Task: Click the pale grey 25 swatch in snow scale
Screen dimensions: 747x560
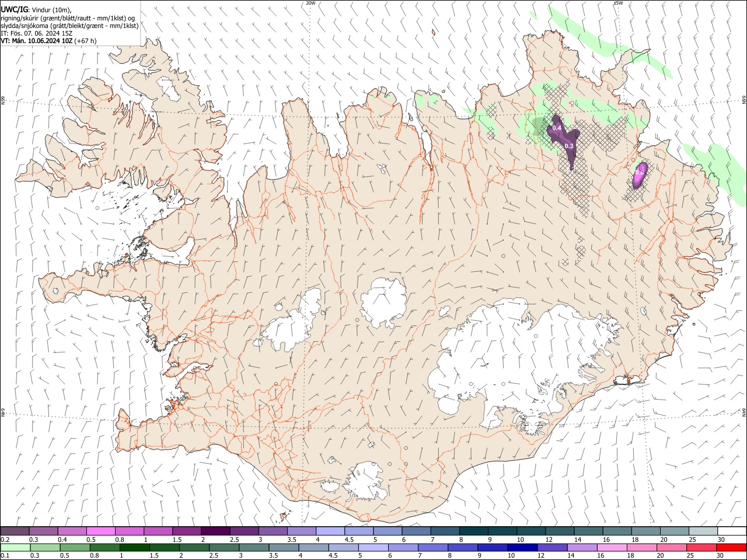Action: pos(703,531)
